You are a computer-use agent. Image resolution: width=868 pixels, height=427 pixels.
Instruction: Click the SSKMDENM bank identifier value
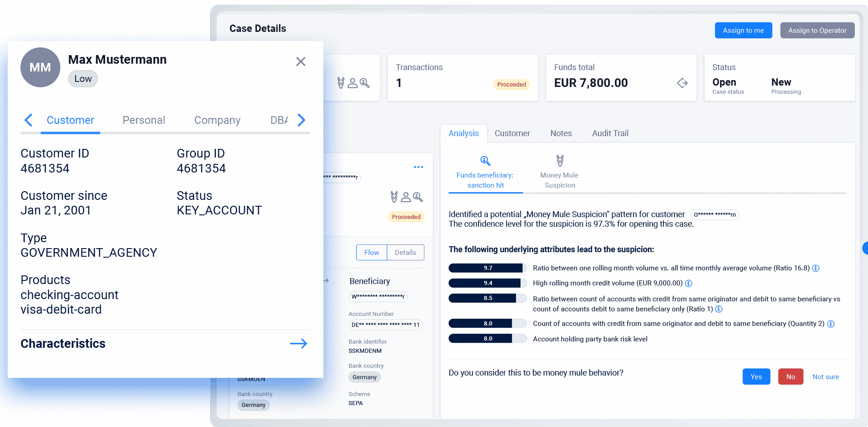[x=365, y=351]
